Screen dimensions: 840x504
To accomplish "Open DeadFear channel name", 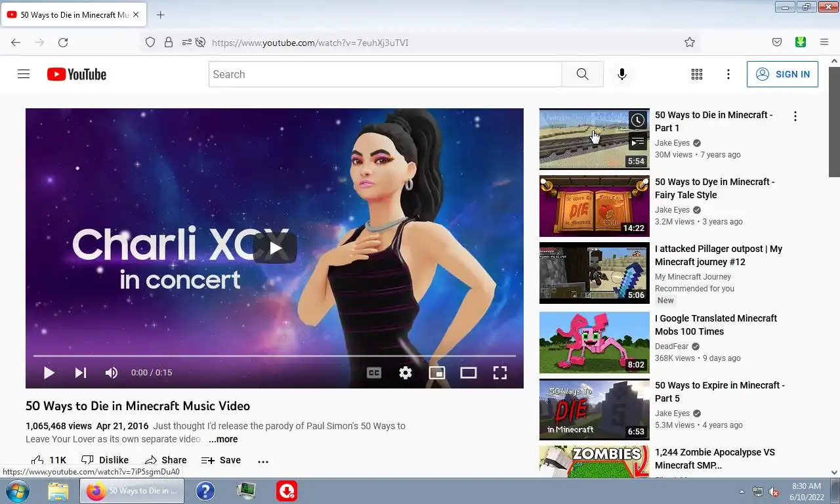I will point(672,346).
